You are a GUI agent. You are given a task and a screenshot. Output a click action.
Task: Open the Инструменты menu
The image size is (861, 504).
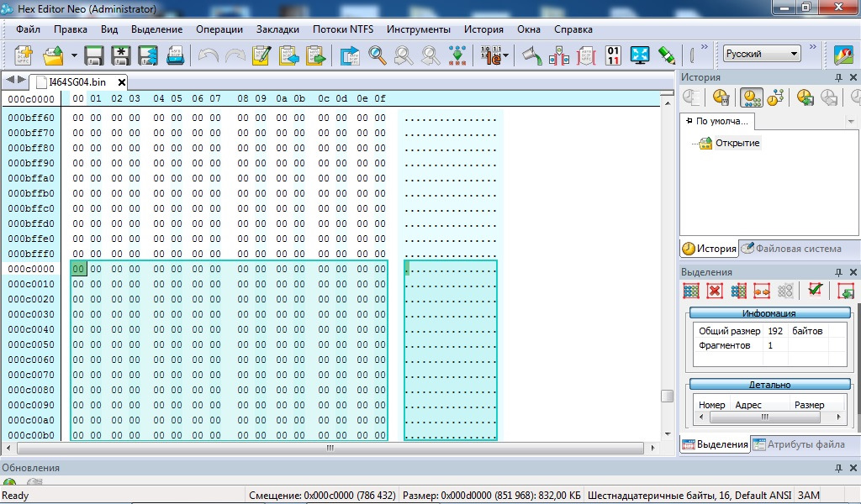419,29
